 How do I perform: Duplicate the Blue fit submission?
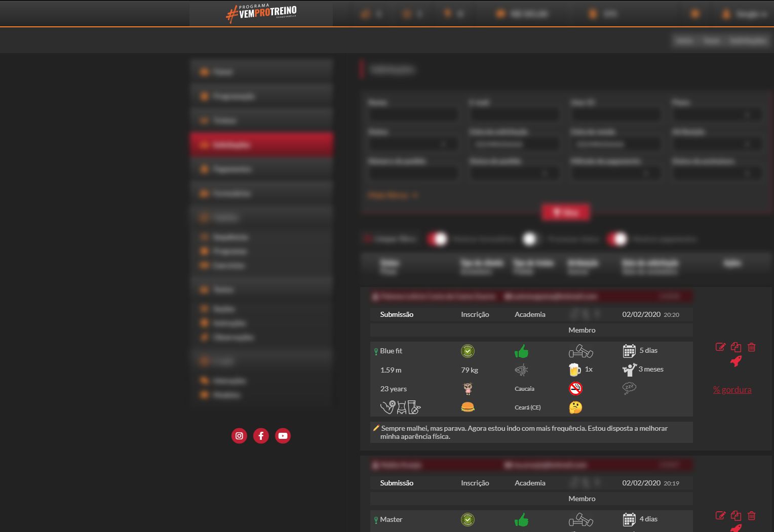tap(736, 347)
